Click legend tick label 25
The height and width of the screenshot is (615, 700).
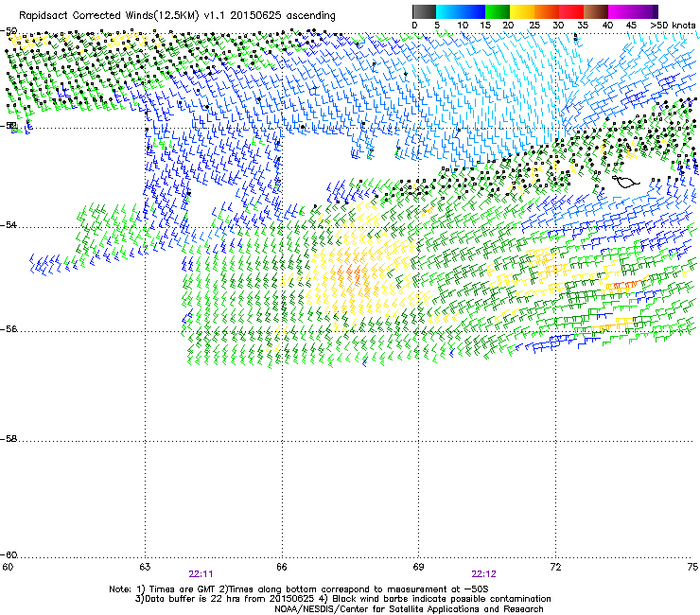point(534,26)
